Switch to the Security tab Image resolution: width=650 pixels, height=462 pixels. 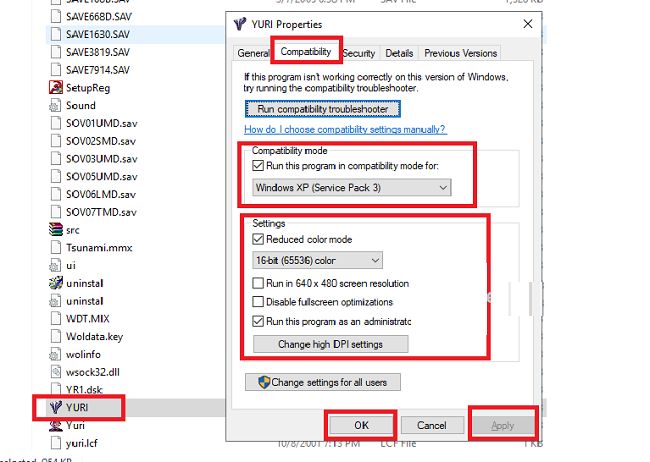point(359,53)
